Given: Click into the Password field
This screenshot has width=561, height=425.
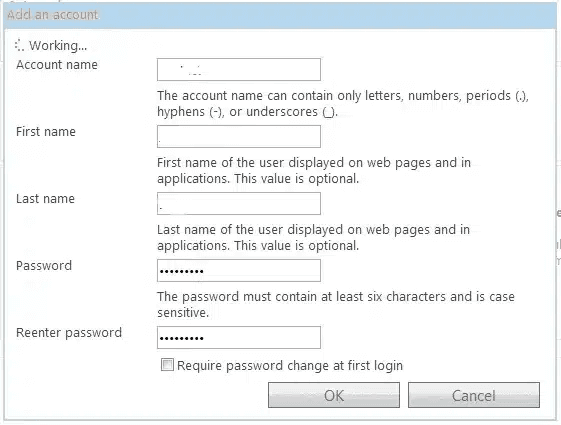Looking at the screenshot, I should click(x=239, y=270).
